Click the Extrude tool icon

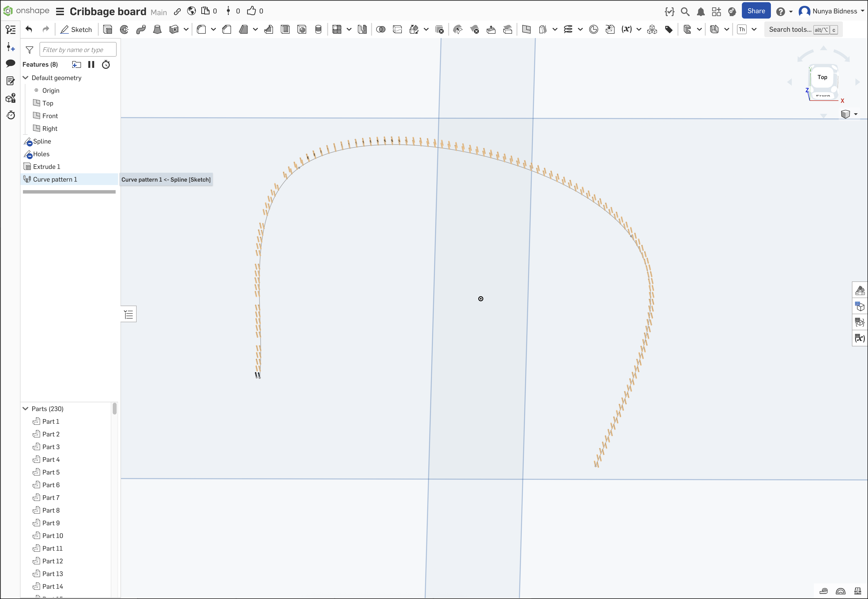tap(108, 29)
